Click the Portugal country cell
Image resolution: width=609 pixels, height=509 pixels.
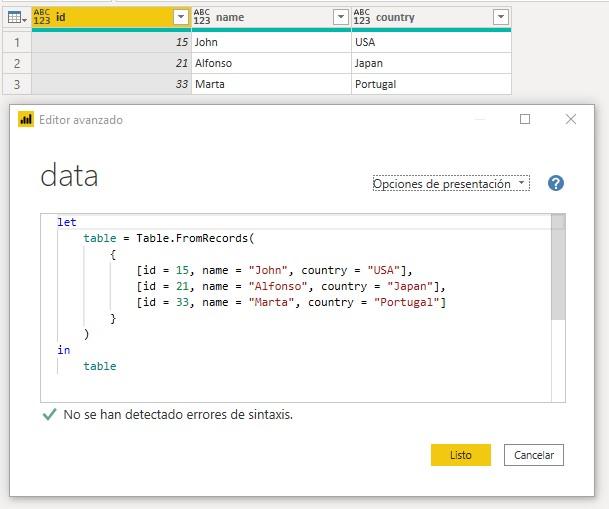click(432, 84)
